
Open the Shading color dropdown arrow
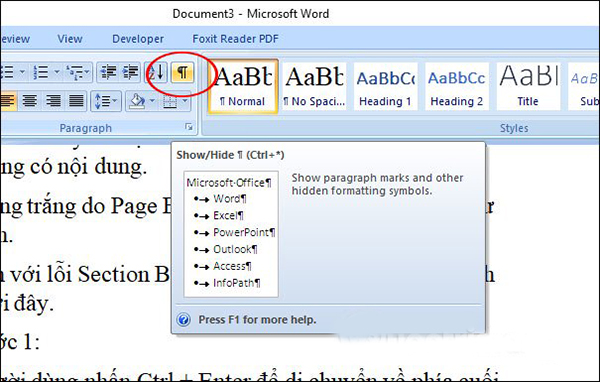[x=152, y=101]
